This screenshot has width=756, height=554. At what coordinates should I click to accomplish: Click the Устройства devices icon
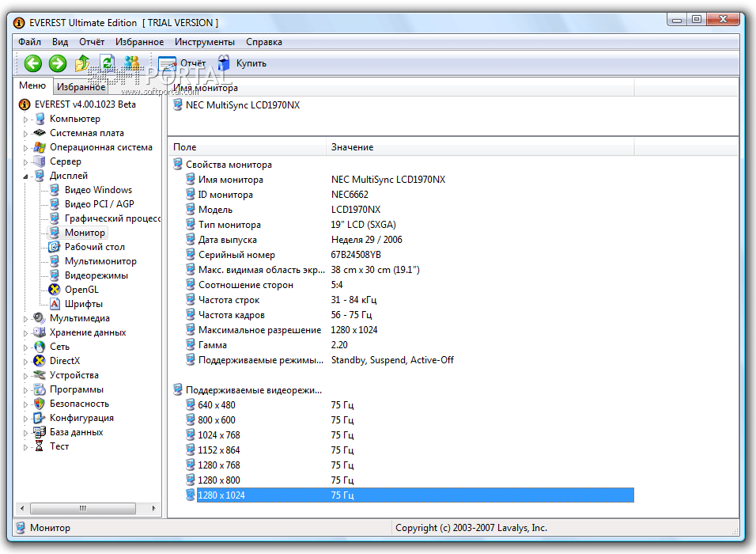(39, 375)
